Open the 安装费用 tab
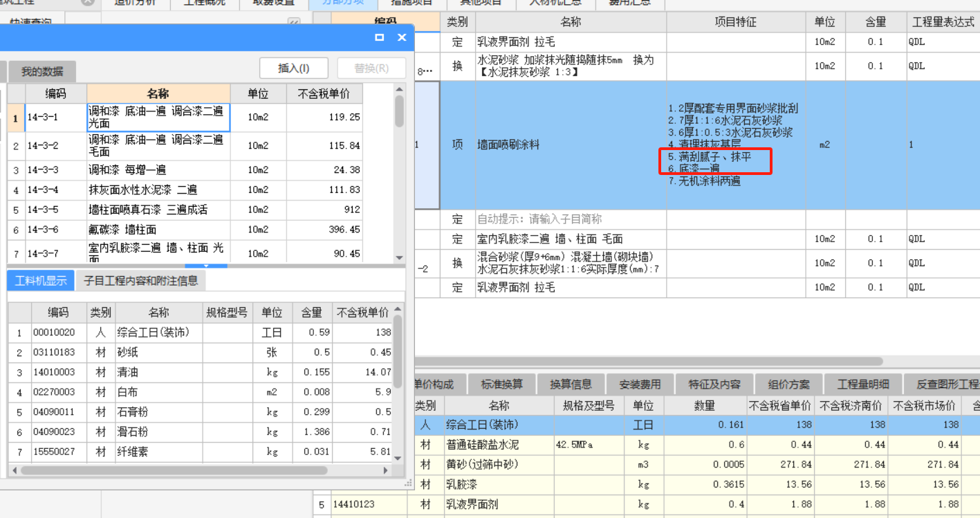This screenshot has height=518, width=980. (640, 384)
